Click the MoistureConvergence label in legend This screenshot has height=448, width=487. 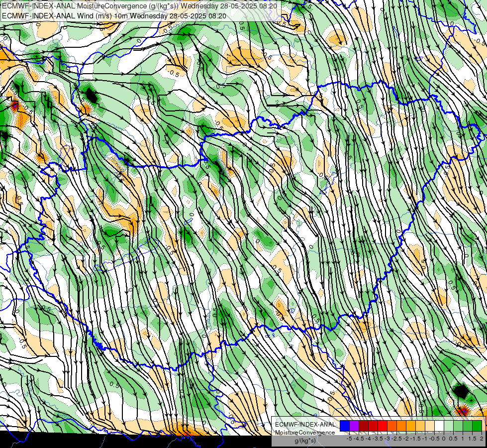305,433
